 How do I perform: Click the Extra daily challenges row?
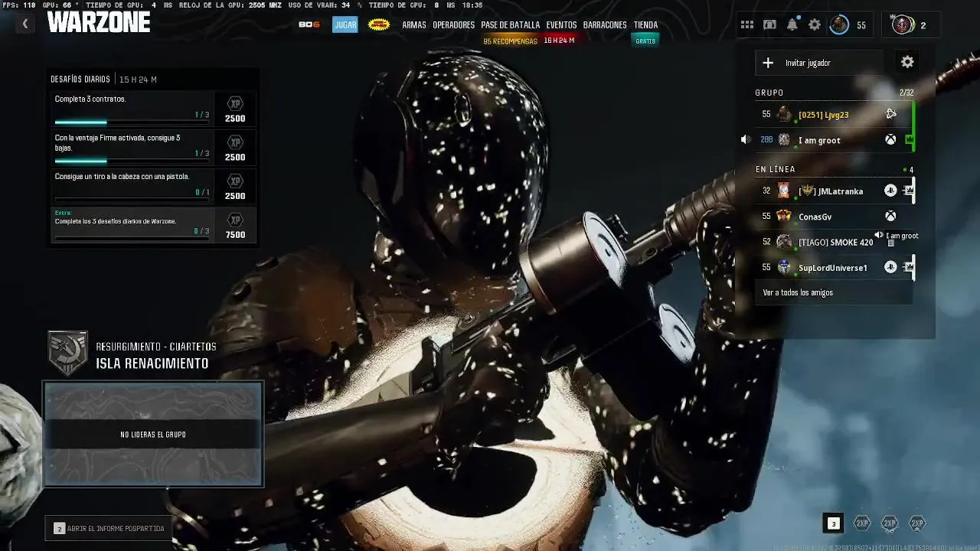[x=154, y=225]
